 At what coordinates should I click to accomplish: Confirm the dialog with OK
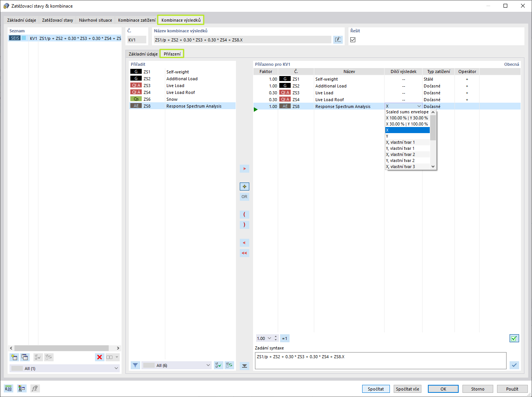[x=443, y=389]
